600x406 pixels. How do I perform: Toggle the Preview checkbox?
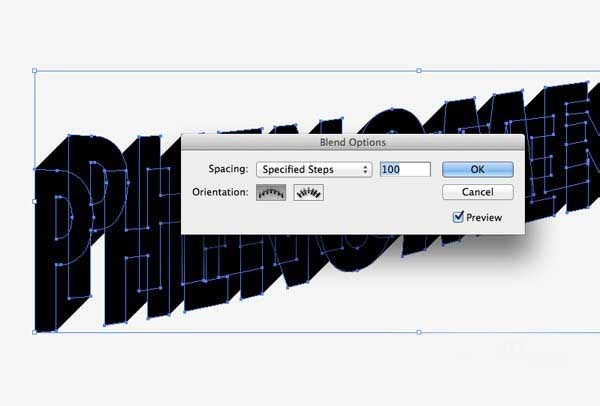[x=458, y=217]
